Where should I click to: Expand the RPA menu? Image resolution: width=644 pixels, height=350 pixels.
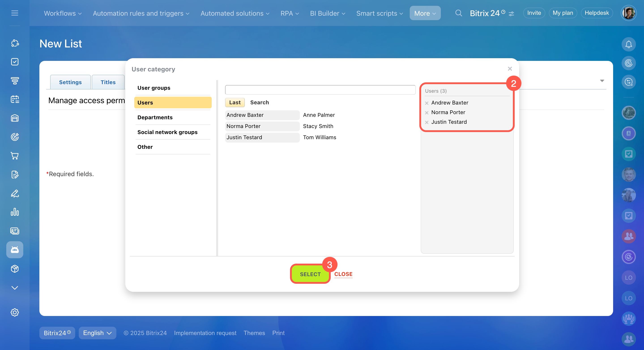pos(290,13)
